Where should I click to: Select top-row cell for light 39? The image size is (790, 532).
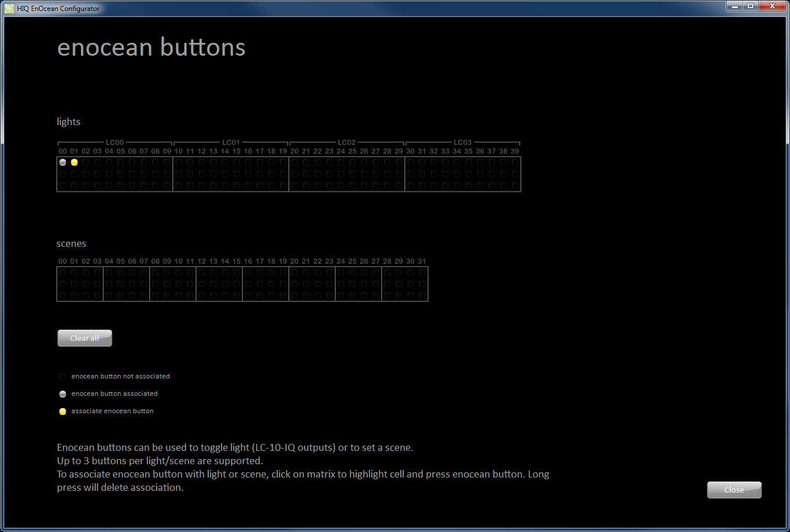point(515,162)
